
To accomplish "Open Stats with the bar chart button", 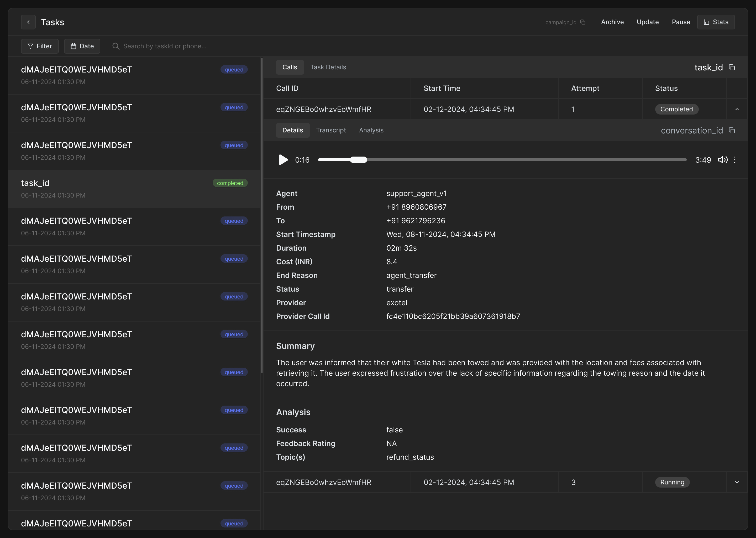I will click(716, 22).
